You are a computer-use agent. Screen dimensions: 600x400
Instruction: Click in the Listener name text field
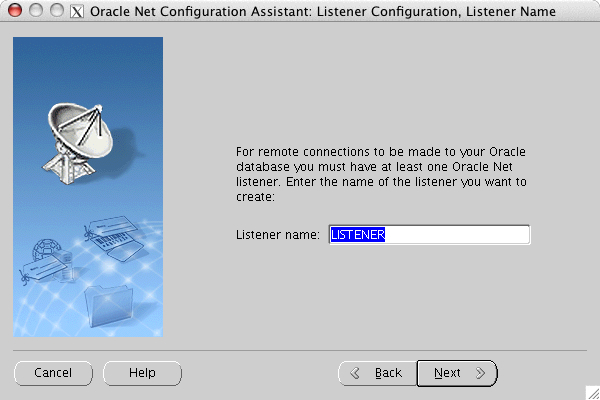pyautogui.click(x=460, y=234)
